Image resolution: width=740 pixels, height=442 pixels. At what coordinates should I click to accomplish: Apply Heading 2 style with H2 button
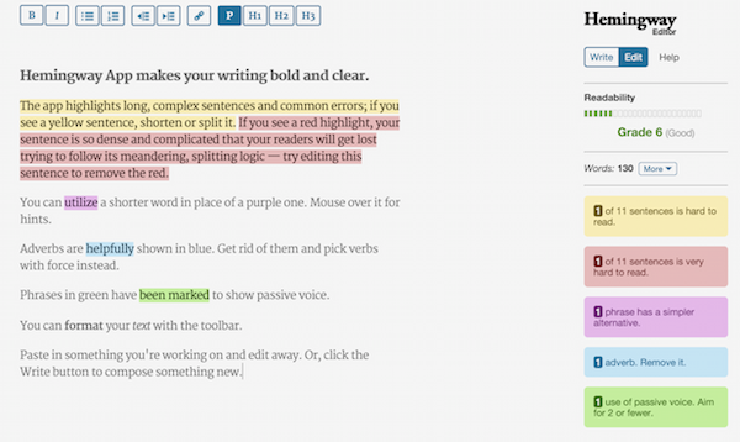[281, 16]
